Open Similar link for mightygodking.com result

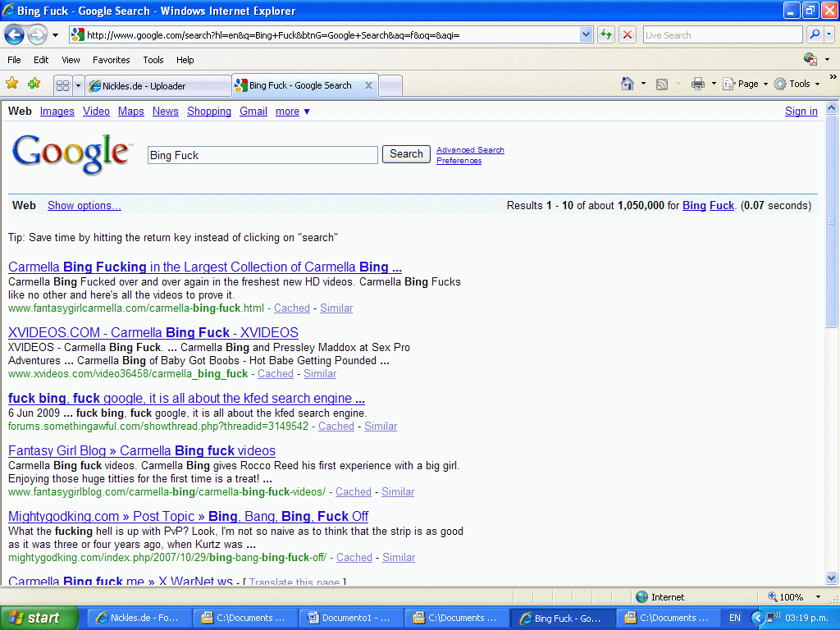click(x=399, y=558)
